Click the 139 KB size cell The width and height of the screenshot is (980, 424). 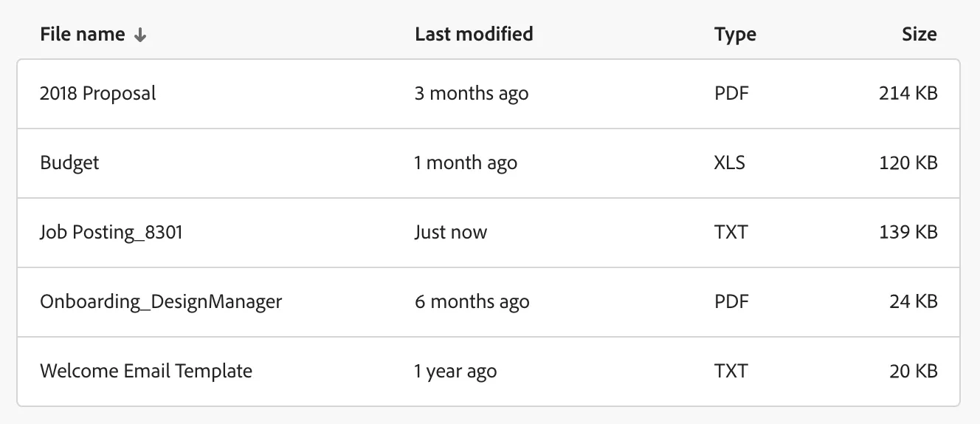[x=908, y=232]
